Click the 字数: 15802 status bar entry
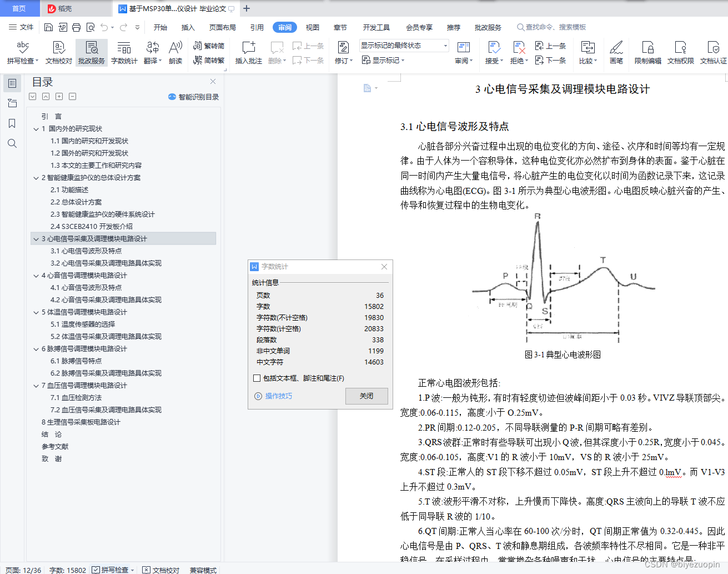The height and width of the screenshot is (574, 728). pos(68,570)
